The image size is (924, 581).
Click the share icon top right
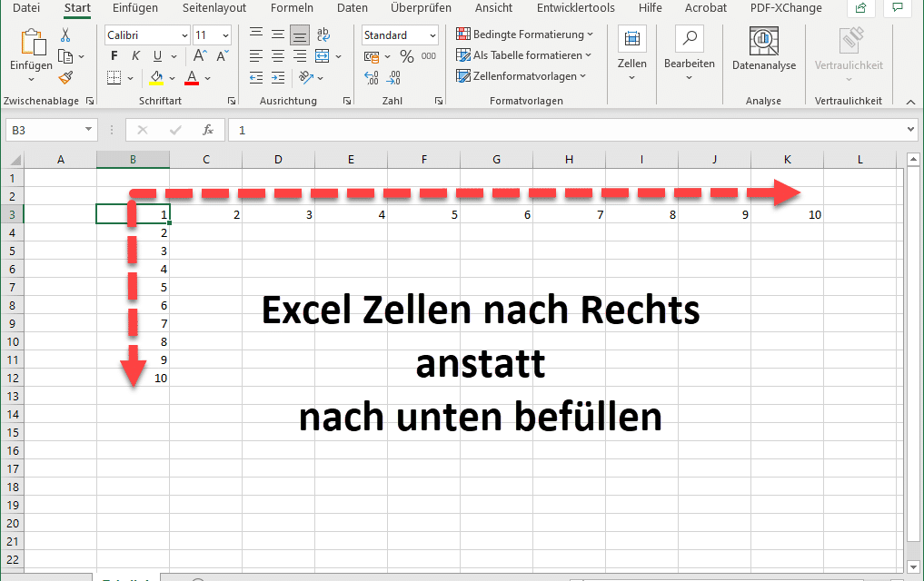click(860, 7)
